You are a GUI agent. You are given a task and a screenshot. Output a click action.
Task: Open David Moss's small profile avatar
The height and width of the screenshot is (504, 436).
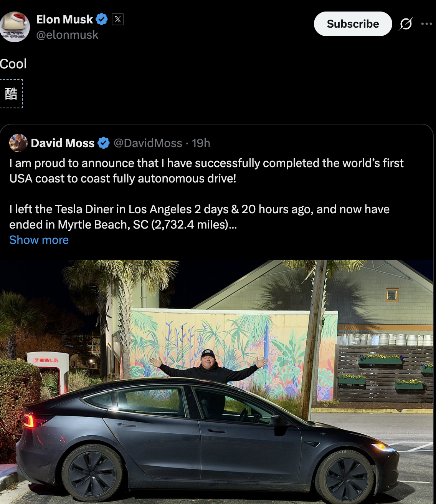(18, 143)
